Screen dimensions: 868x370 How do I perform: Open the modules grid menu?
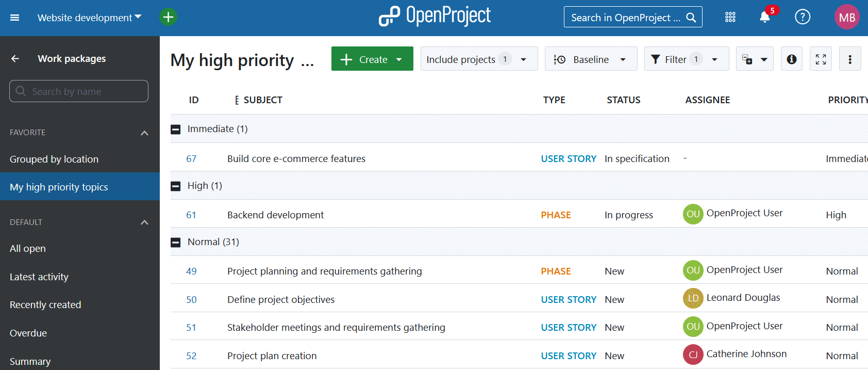tap(730, 18)
